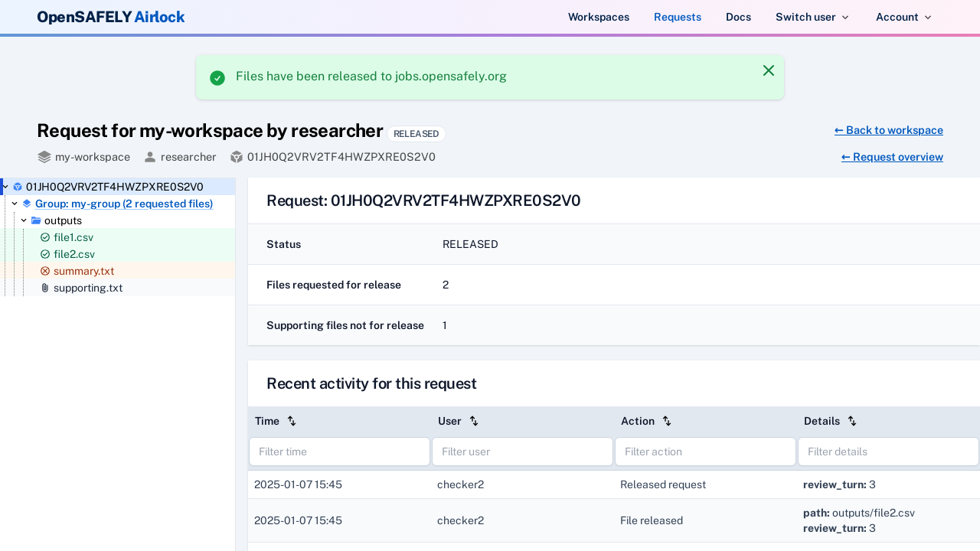Screen dimensions: 980x551
Task: Collapse the my-group tree node
Action: coord(15,204)
